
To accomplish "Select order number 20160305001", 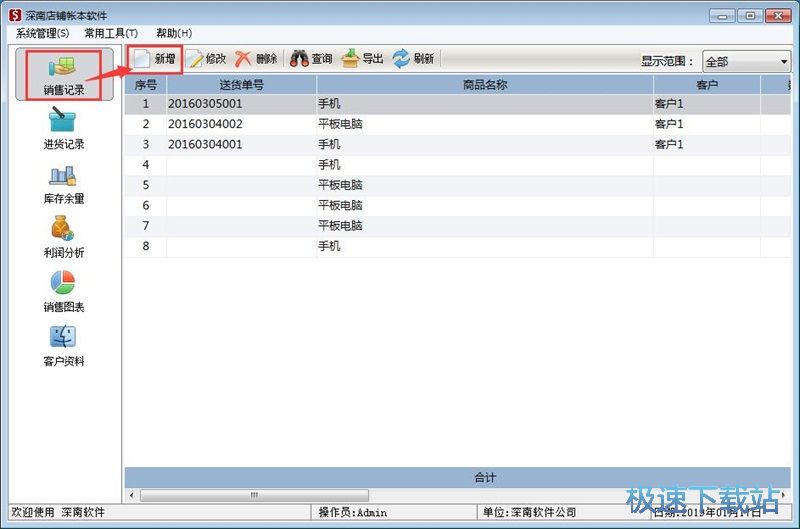I will pyautogui.click(x=205, y=104).
